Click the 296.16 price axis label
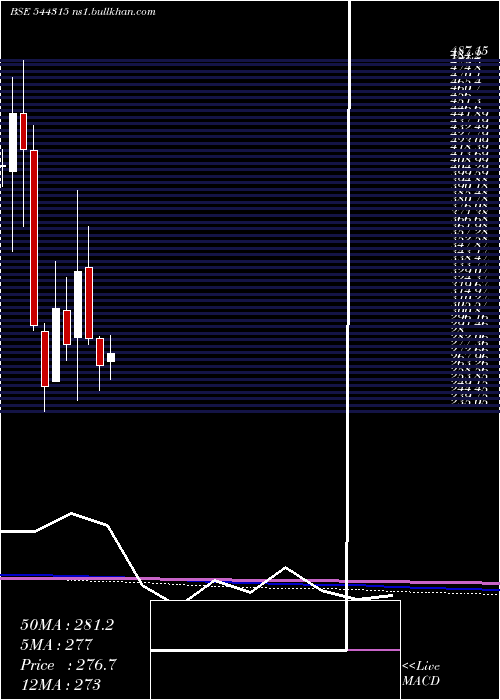 [468, 317]
